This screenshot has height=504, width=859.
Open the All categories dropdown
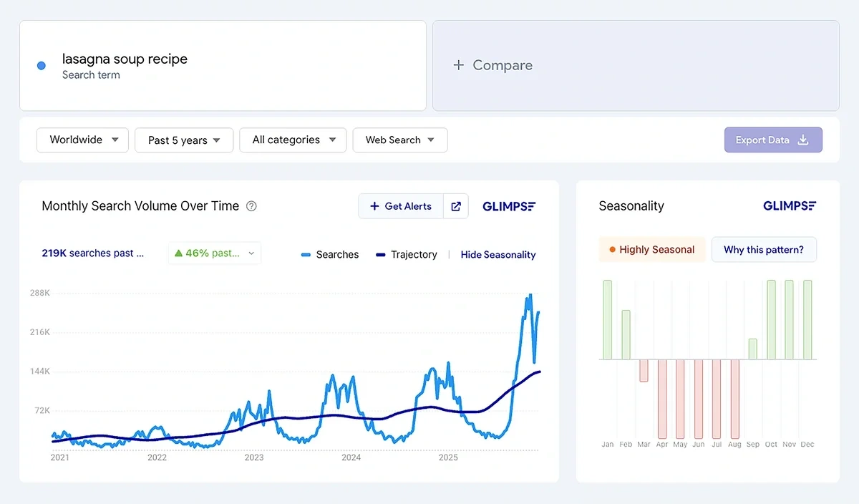pyautogui.click(x=293, y=140)
